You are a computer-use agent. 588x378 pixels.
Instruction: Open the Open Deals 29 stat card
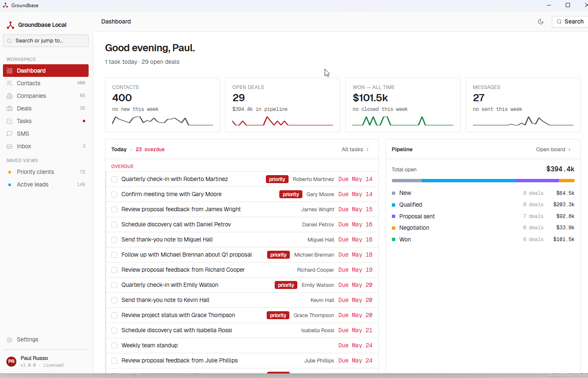[x=283, y=105]
